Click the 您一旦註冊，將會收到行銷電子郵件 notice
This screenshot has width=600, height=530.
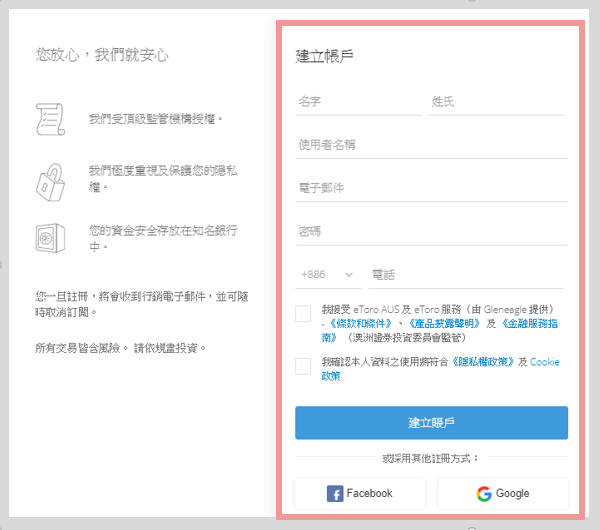point(142,304)
